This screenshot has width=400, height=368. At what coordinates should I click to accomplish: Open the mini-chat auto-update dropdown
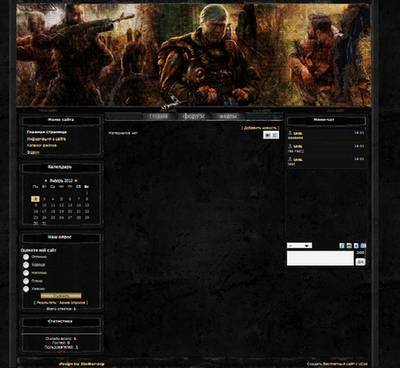tap(299, 246)
